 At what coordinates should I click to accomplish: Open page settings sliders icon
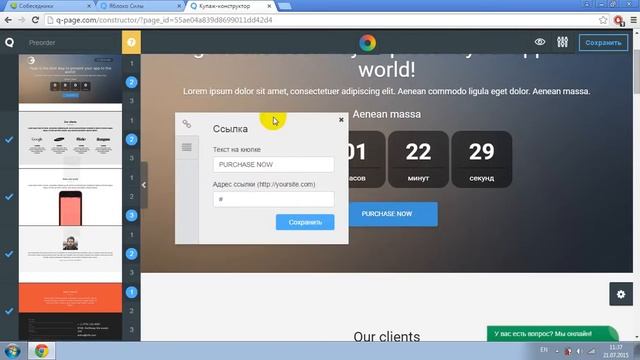coord(562,42)
